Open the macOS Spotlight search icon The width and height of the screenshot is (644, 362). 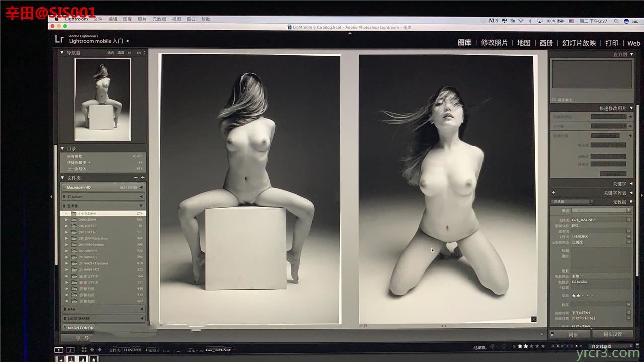pos(615,21)
